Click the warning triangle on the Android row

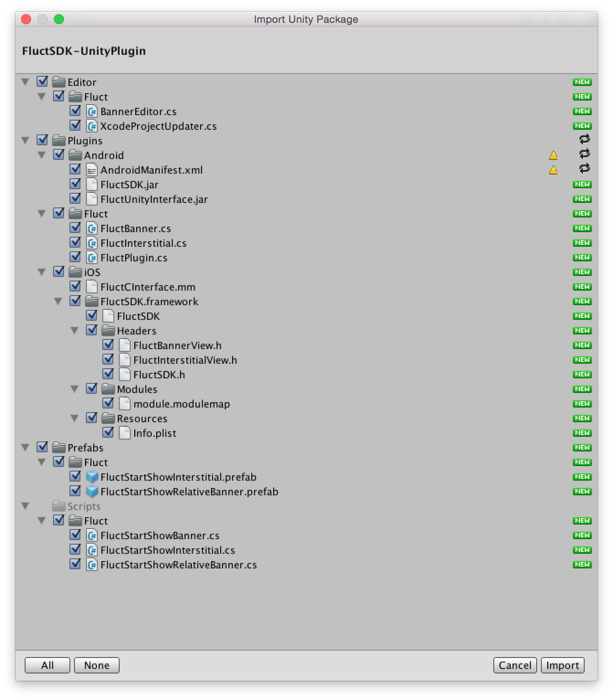tap(553, 155)
